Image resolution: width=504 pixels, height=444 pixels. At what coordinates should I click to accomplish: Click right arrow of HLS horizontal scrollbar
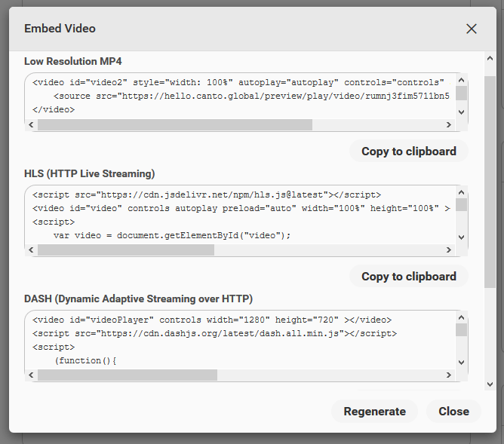[449, 250]
